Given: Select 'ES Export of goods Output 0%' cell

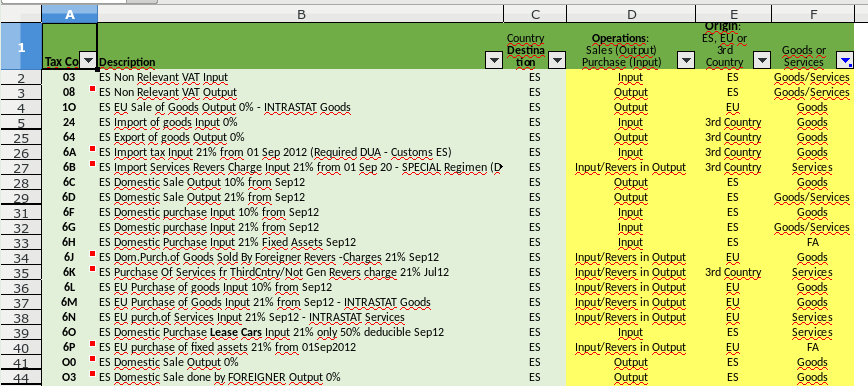Looking at the screenshot, I should 301,137.
